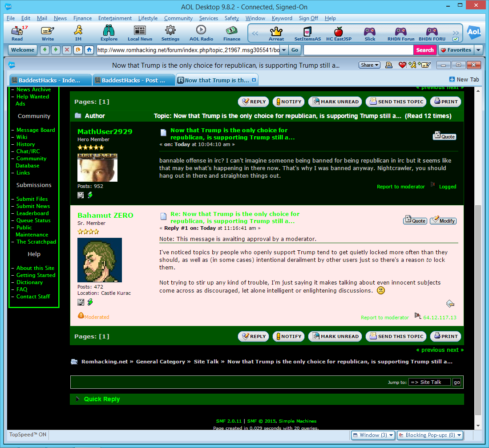Click the pink Search button
The height and width of the screenshot is (448, 489).
[x=425, y=50]
